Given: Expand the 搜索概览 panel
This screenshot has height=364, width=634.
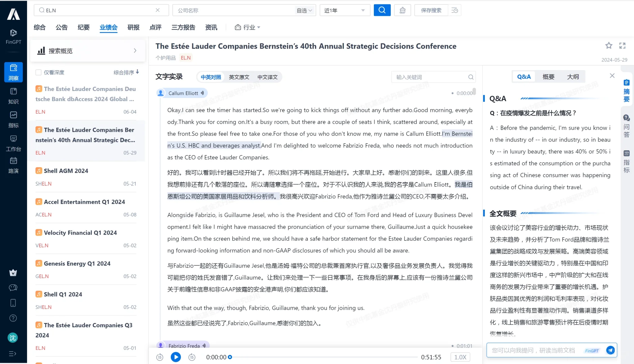Looking at the screenshot, I should 88,51.
